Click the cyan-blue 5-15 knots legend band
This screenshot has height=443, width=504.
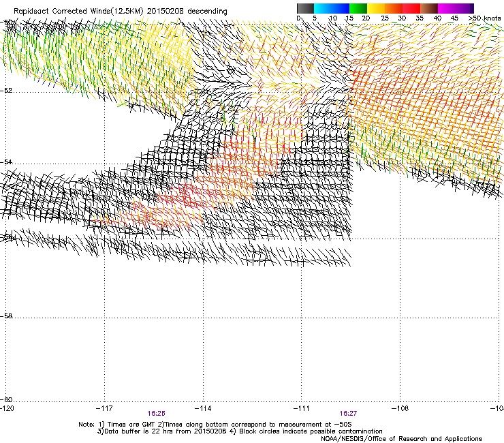coord(332,8)
